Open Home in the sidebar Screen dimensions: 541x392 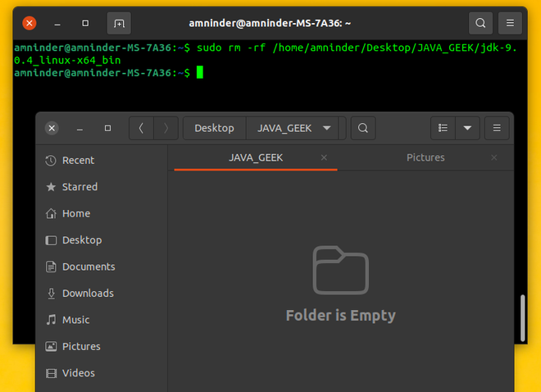(x=102, y=213)
